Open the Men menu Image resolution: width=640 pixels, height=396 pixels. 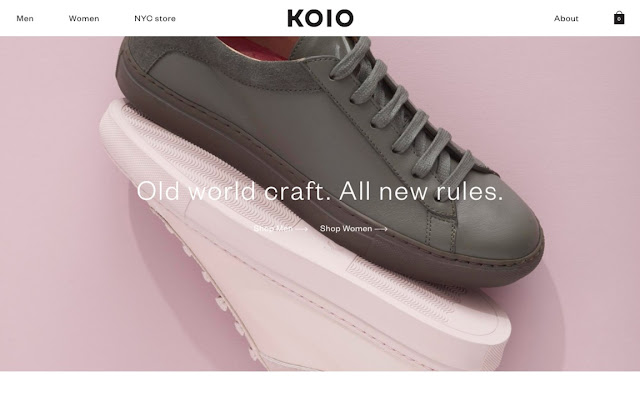pos(25,18)
